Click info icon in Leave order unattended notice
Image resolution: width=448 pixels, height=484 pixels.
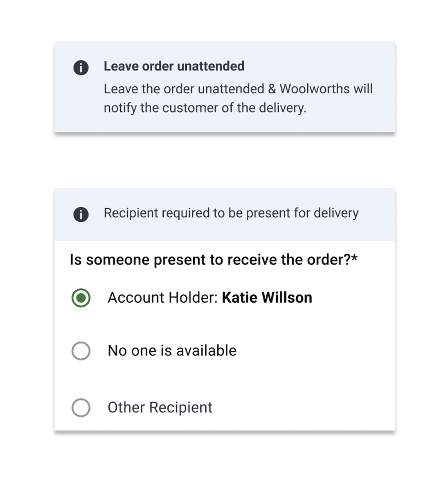point(81,68)
